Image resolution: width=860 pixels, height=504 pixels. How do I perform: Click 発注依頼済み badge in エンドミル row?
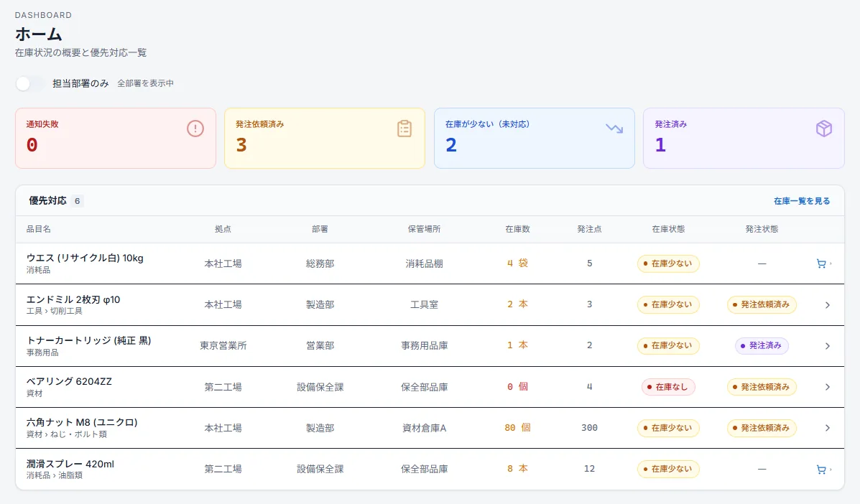(762, 304)
